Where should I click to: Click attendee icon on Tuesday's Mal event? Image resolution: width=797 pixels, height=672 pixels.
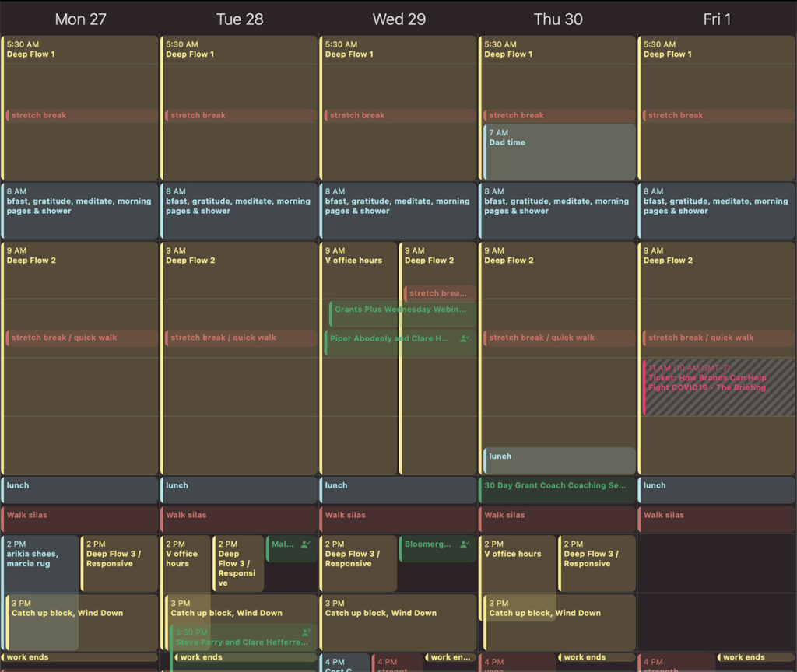(305, 544)
